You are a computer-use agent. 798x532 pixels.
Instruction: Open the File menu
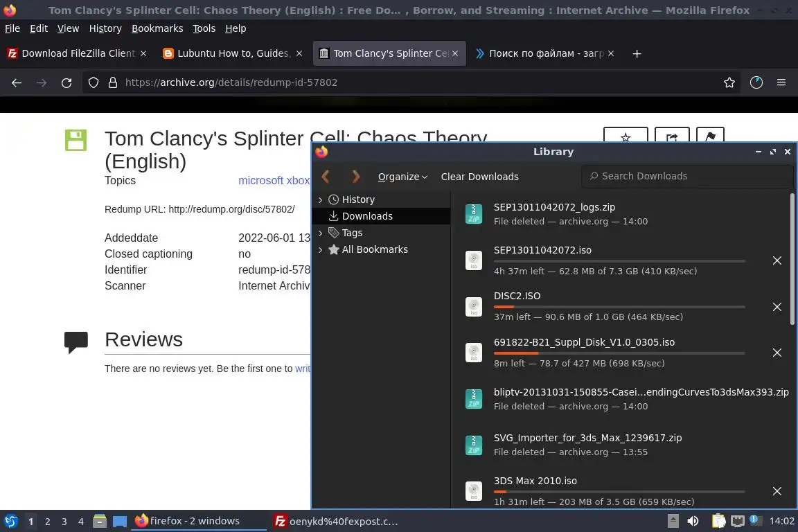pyautogui.click(x=12, y=28)
